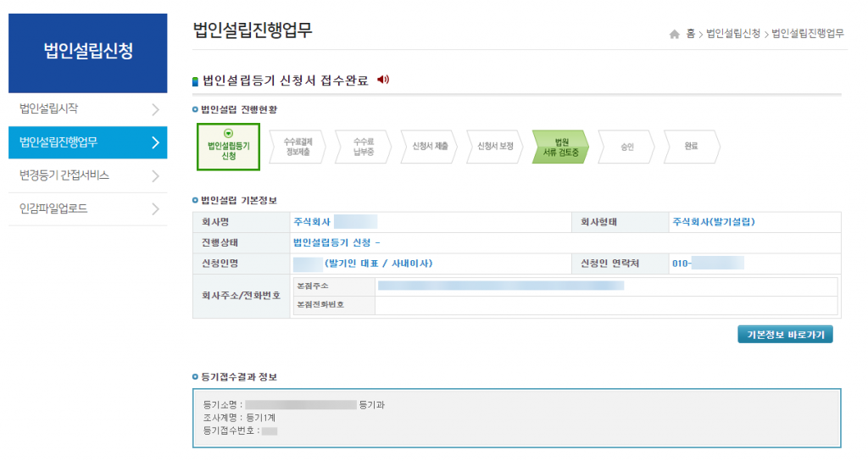Screen dimensions: 868x461
Task: Open 변경등기 간접서비스 menu
Action: pyautogui.click(x=88, y=175)
